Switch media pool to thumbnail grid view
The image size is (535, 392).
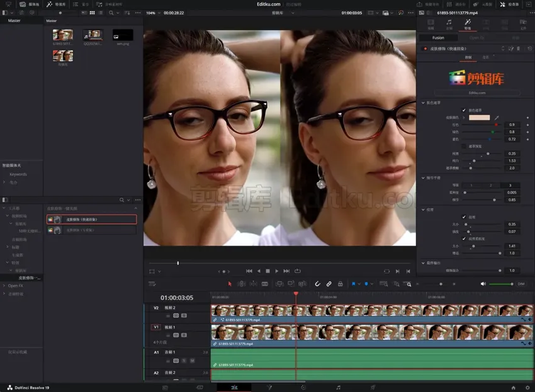(x=92, y=13)
